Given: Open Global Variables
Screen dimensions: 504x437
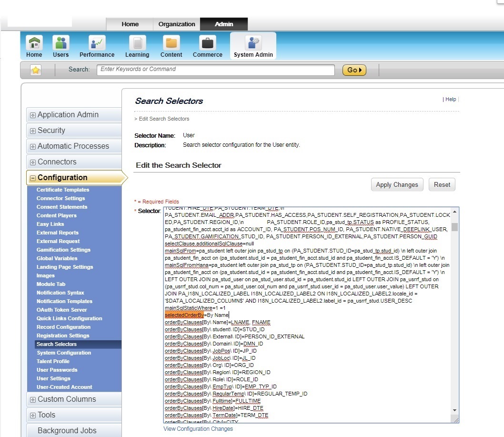Looking at the screenshot, I should point(57,259).
